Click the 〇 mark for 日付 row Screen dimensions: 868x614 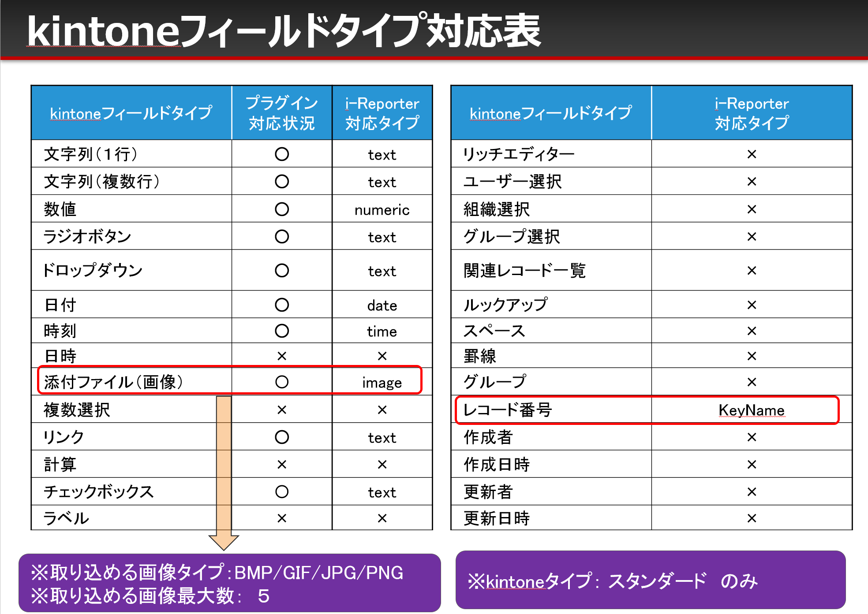(282, 304)
